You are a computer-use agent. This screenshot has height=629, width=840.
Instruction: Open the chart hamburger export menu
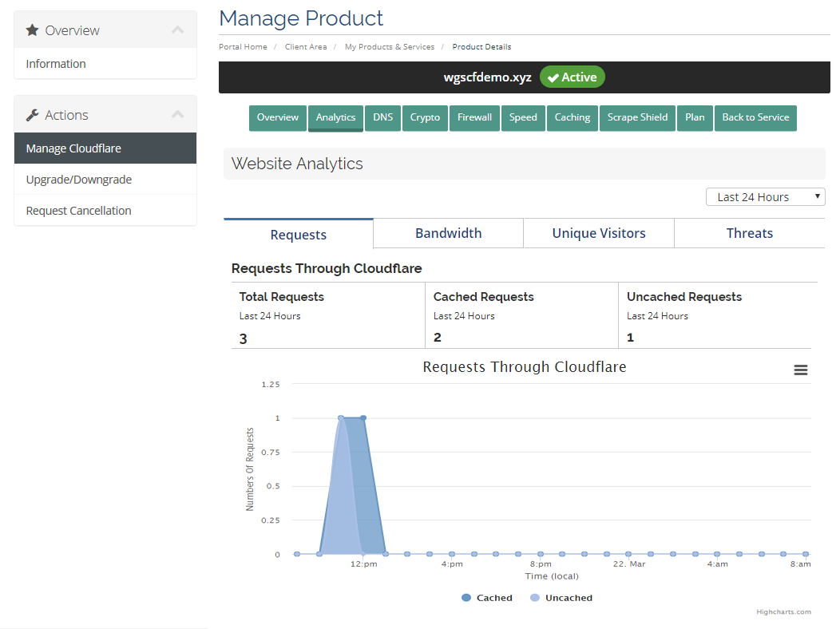[800, 370]
